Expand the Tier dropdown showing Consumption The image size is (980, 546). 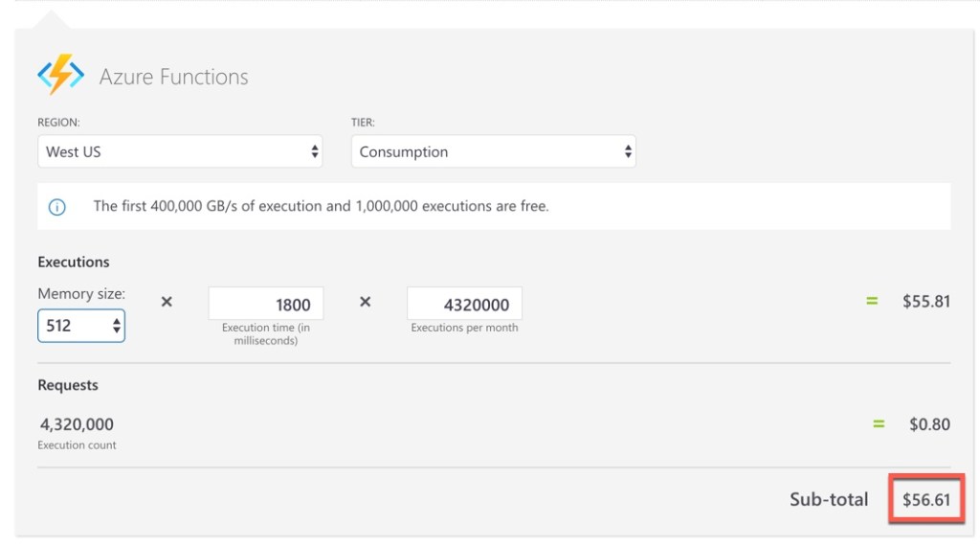[x=493, y=151]
